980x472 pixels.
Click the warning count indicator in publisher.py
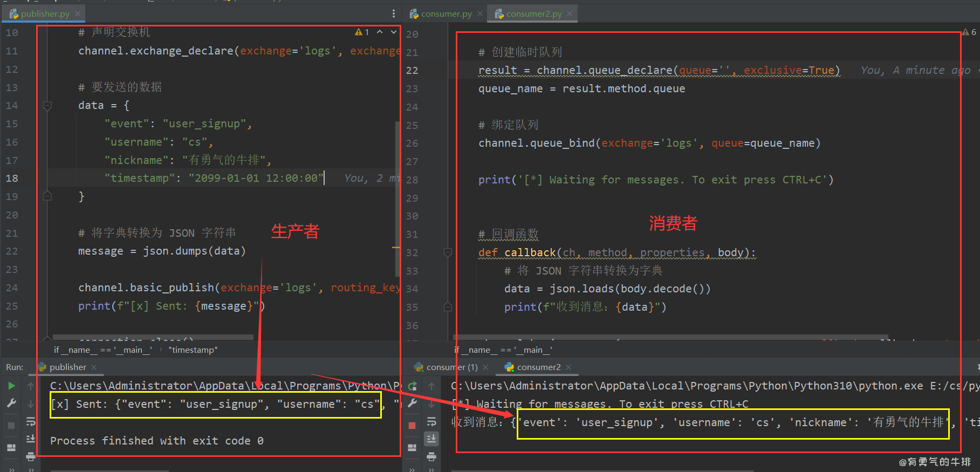point(362,32)
